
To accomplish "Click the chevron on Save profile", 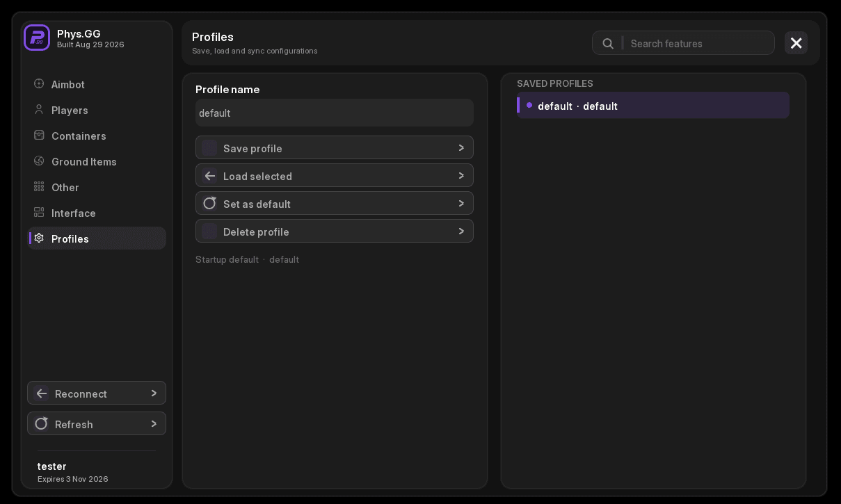I will (461, 148).
